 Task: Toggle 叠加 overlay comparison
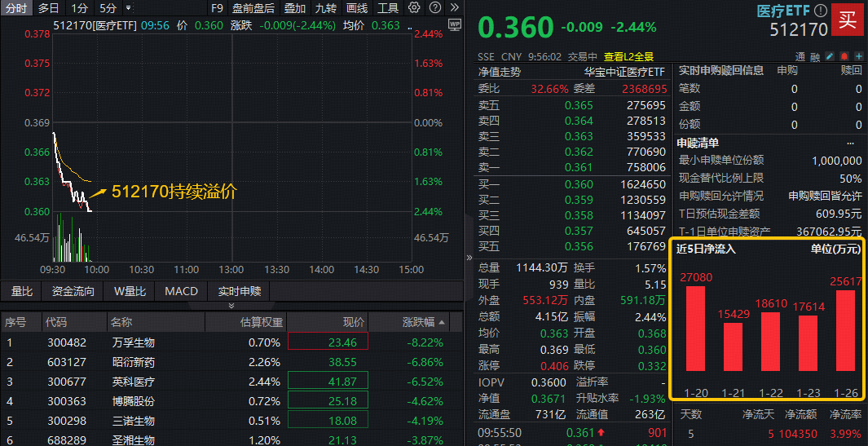point(295,8)
